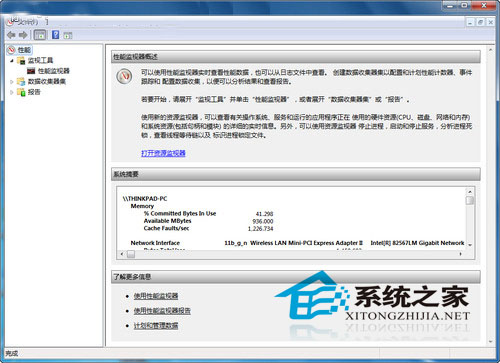Click the Intel(R) 82567LM Gigabit Network column
Viewport: 500px width, 363px height.
(x=417, y=243)
